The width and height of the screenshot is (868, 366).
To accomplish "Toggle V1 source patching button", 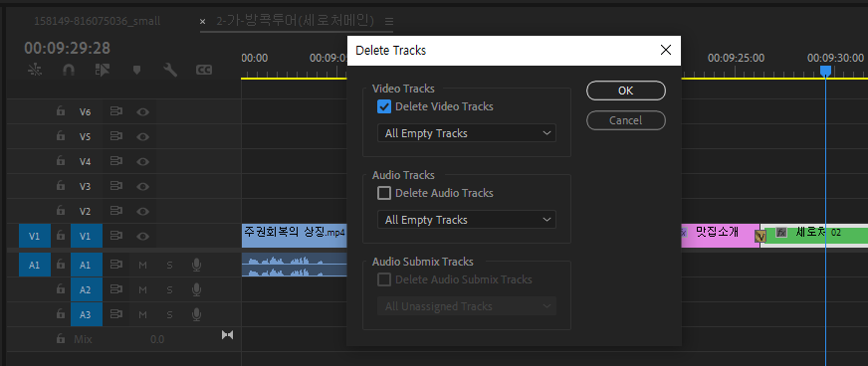I will (35, 236).
